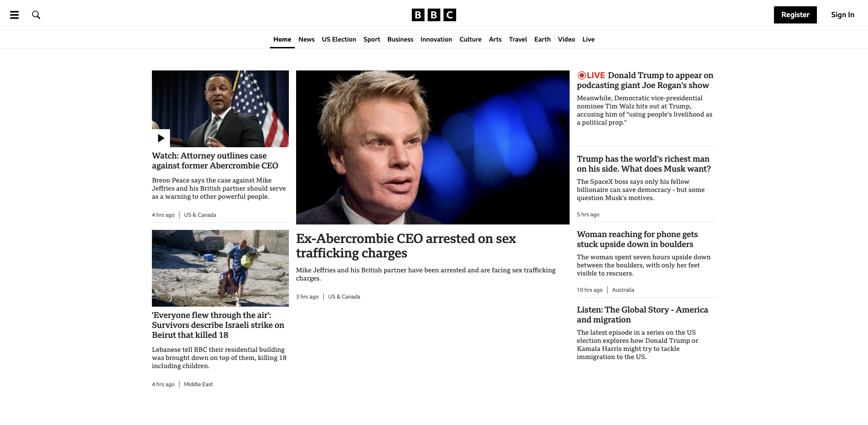Open Woman stuck upside down in boulders story

[x=637, y=239]
